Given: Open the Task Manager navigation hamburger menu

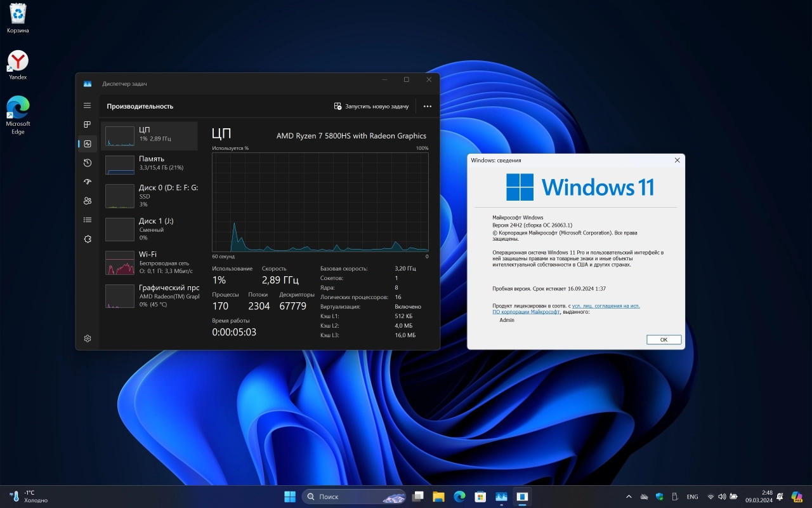Looking at the screenshot, I should [88, 105].
